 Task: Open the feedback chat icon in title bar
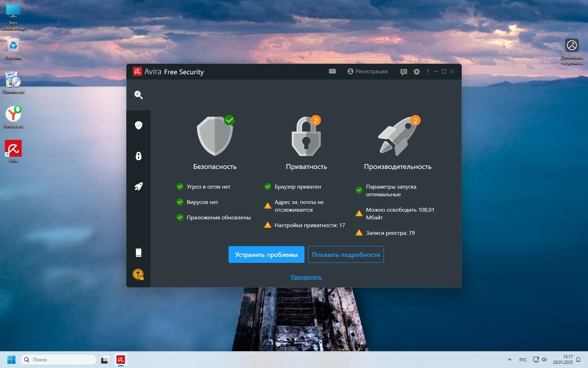pyautogui.click(x=404, y=72)
